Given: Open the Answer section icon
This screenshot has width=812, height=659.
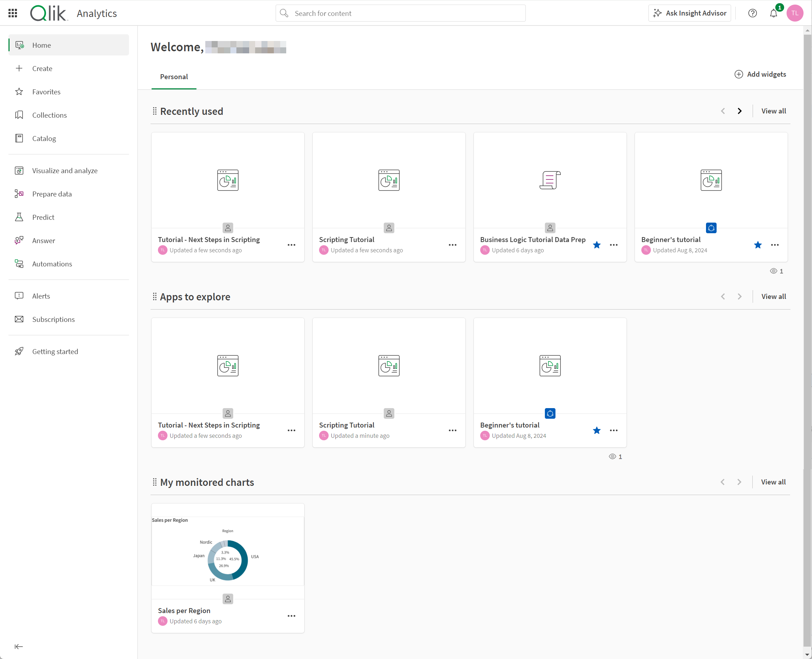Looking at the screenshot, I should click(19, 240).
